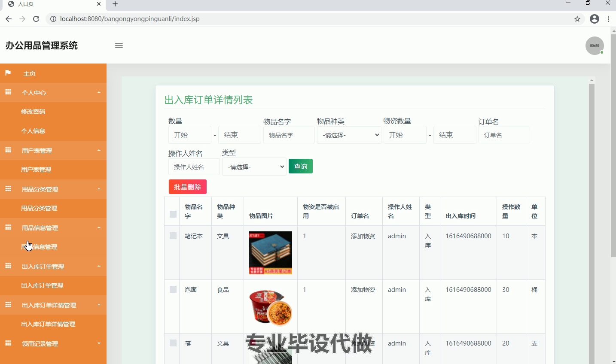Click the 物资数量 结束 input field
The image size is (616, 364).
[x=455, y=135]
